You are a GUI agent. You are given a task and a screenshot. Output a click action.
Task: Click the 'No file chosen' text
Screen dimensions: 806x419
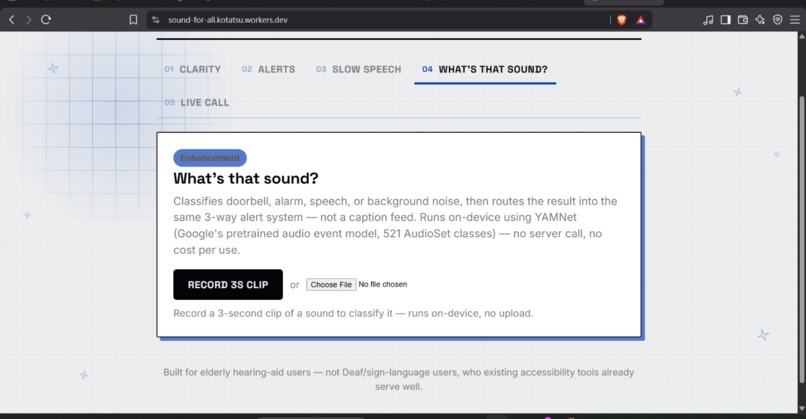click(x=382, y=284)
